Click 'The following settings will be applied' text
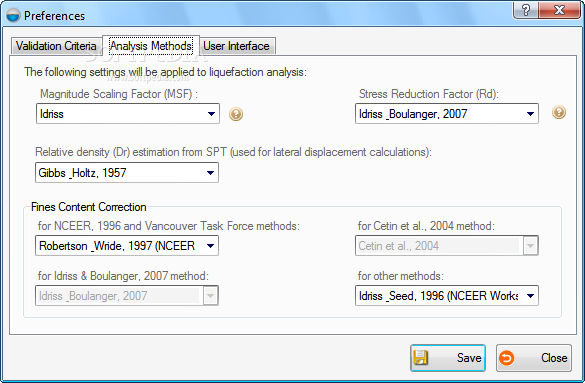The width and height of the screenshot is (585, 383). [x=165, y=72]
